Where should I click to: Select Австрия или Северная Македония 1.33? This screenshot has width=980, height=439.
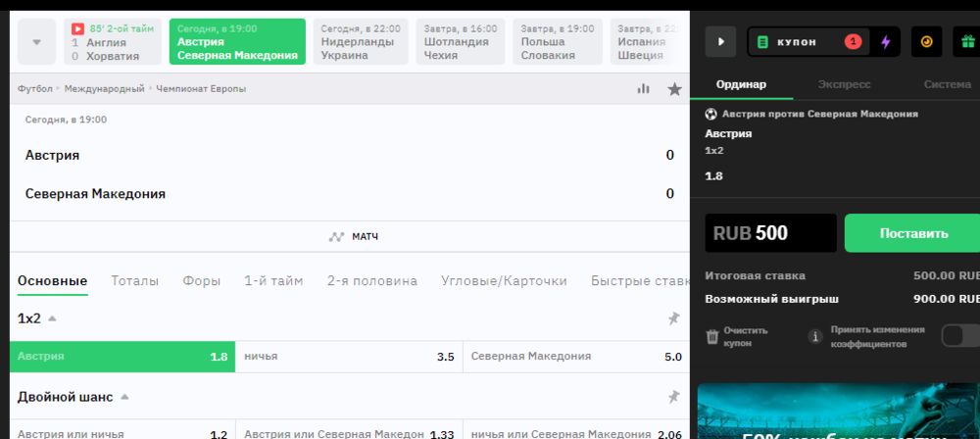click(x=350, y=429)
